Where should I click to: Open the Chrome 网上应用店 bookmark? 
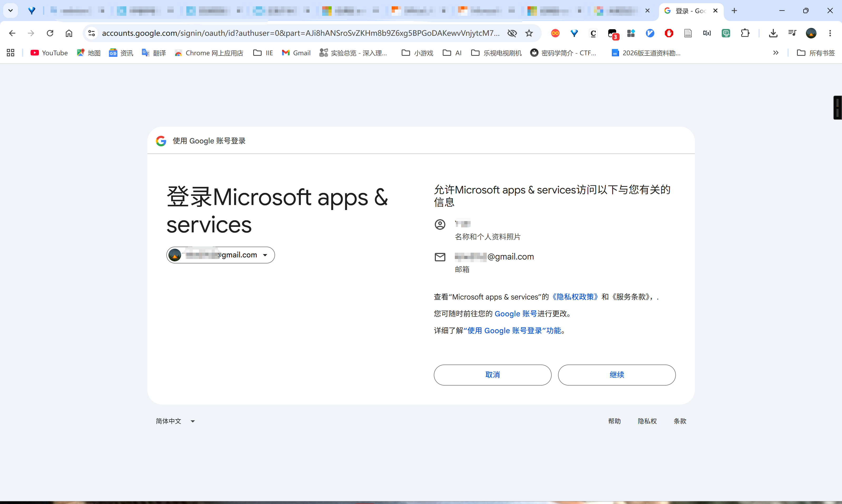pos(209,53)
